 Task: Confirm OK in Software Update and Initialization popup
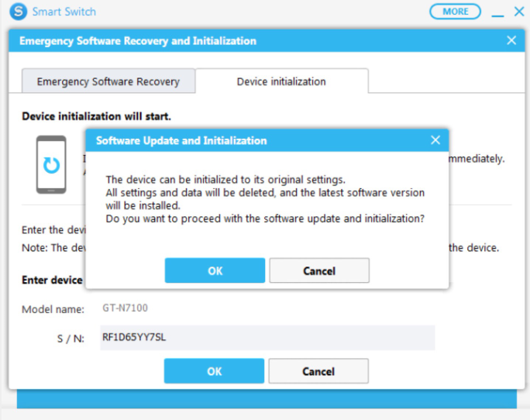point(215,270)
